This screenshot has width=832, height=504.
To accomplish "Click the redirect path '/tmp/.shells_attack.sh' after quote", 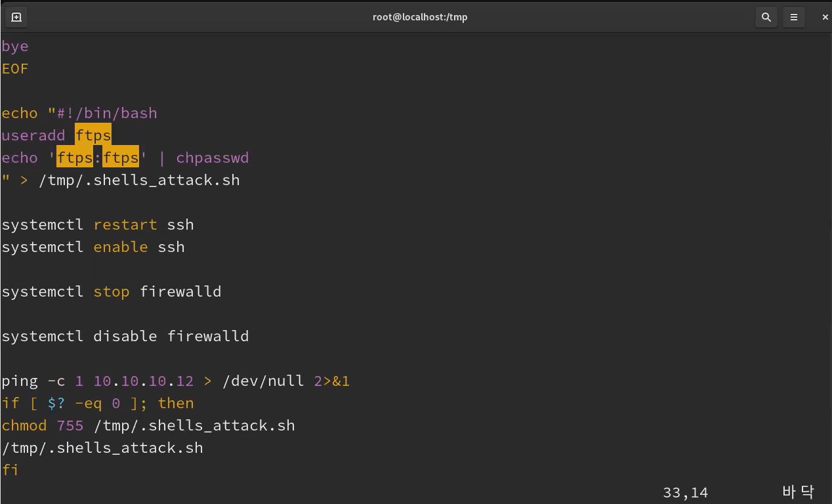I will pos(139,180).
